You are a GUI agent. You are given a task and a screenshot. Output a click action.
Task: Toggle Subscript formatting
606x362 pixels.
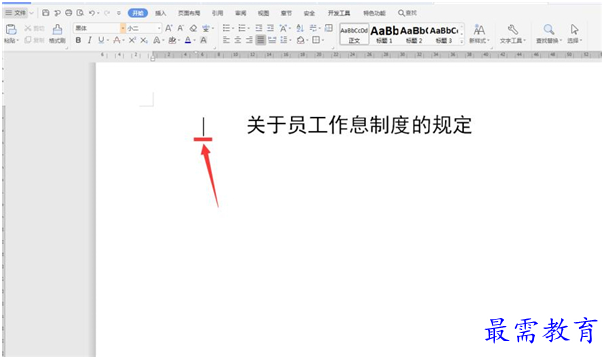[x=144, y=40]
